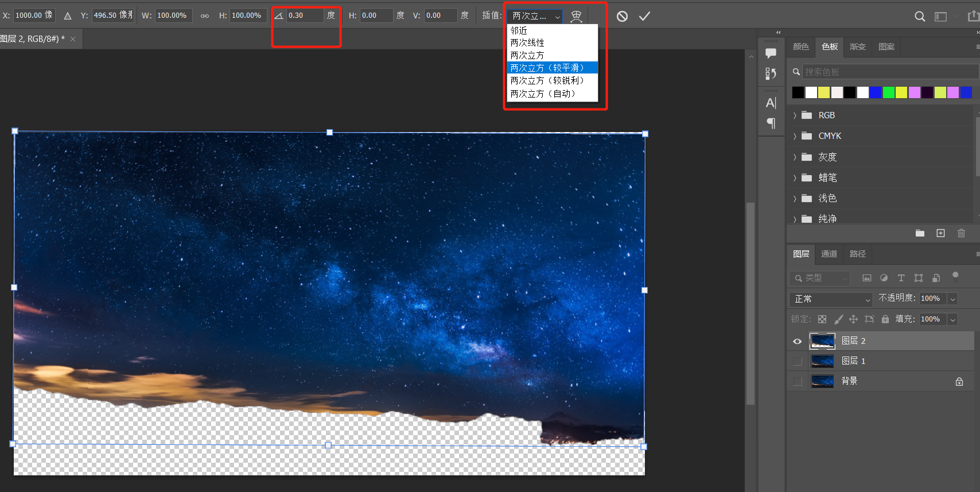The height and width of the screenshot is (492, 980).
Task: Click the create new swatch icon
Action: pyautogui.click(x=940, y=233)
